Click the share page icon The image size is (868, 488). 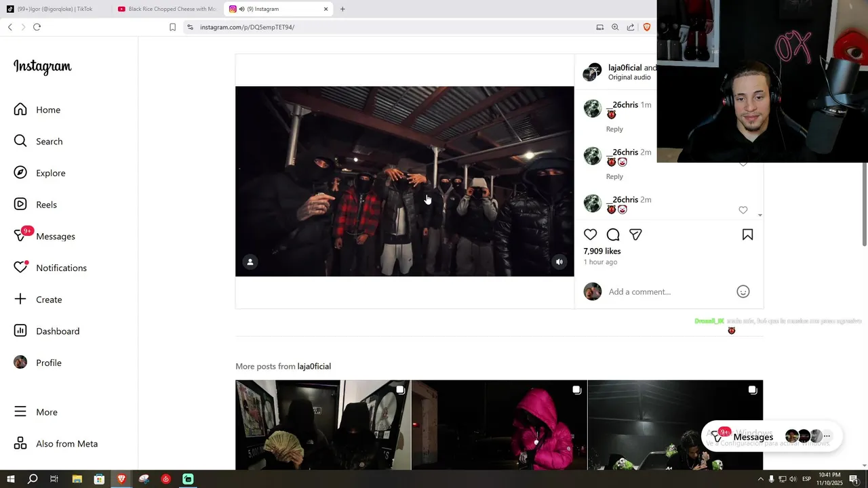tap(631, 27)
